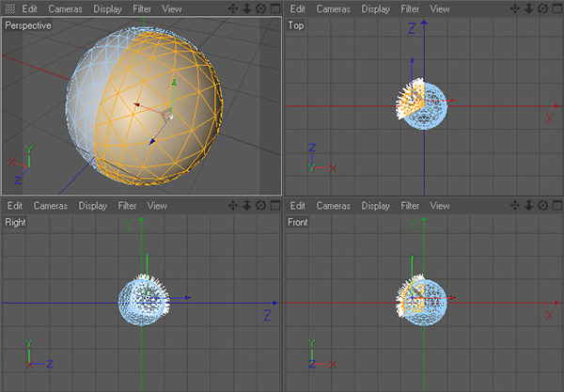
Task: Click the move camera icon in Right viewport
Action: click(233, 205)
